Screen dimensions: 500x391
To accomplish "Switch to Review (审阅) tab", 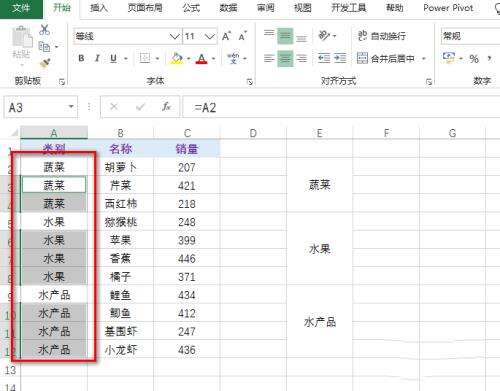I will pos(265,8).
